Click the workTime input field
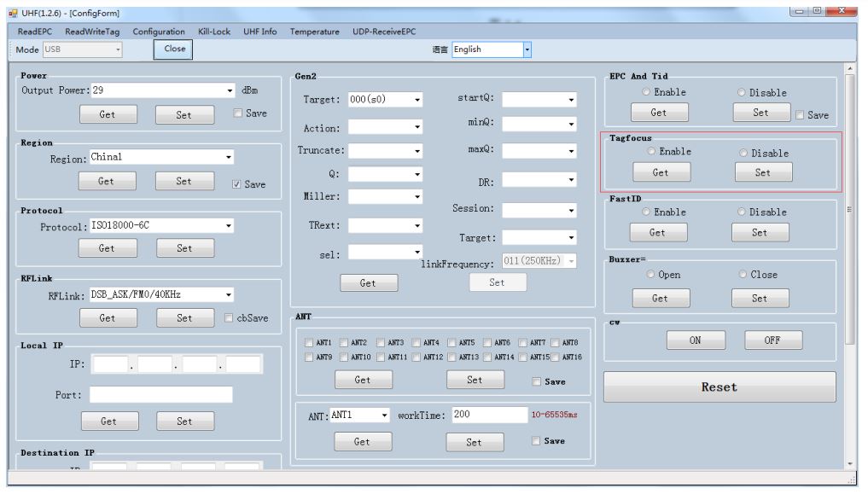The height and width of the screenshot is (494, 868). click(488, 415)
